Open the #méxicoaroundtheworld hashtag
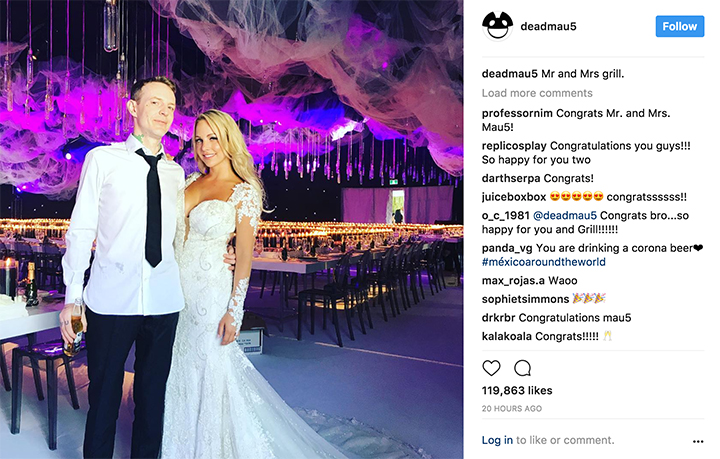Viewport: 720px width, 459px height. pos(544,262)
